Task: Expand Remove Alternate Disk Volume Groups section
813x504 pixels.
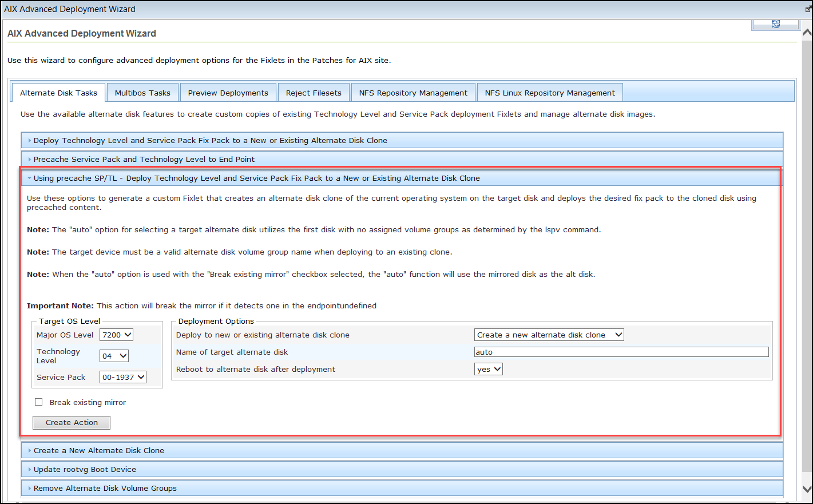Action: click(x=402, y=488)
